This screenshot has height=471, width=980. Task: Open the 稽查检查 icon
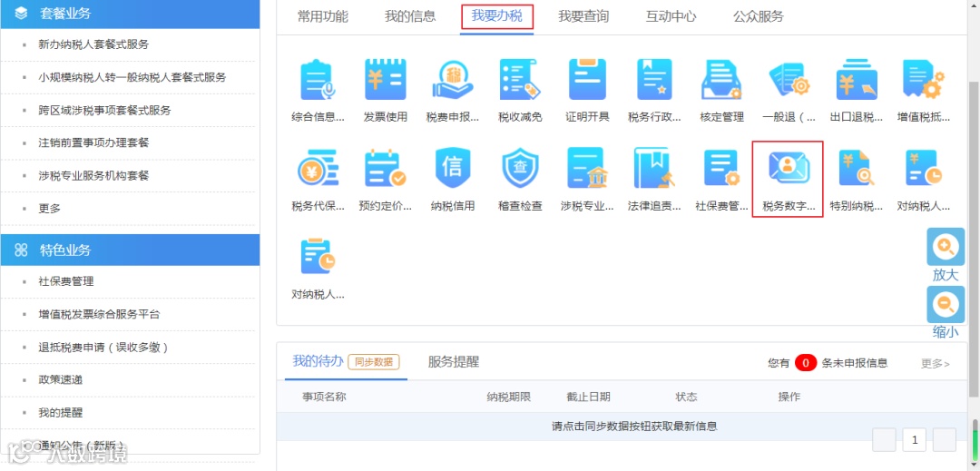point(520,169)
